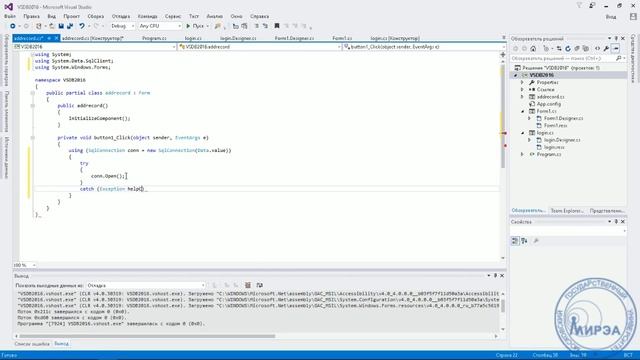Click the editor vertical scrollbar

tap(502, 116)
